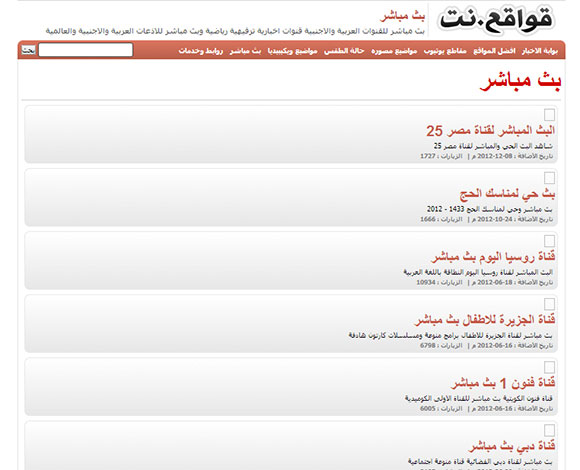Click the مواقع.نت site logo
The image size is (580, 470).
[496, 20]
